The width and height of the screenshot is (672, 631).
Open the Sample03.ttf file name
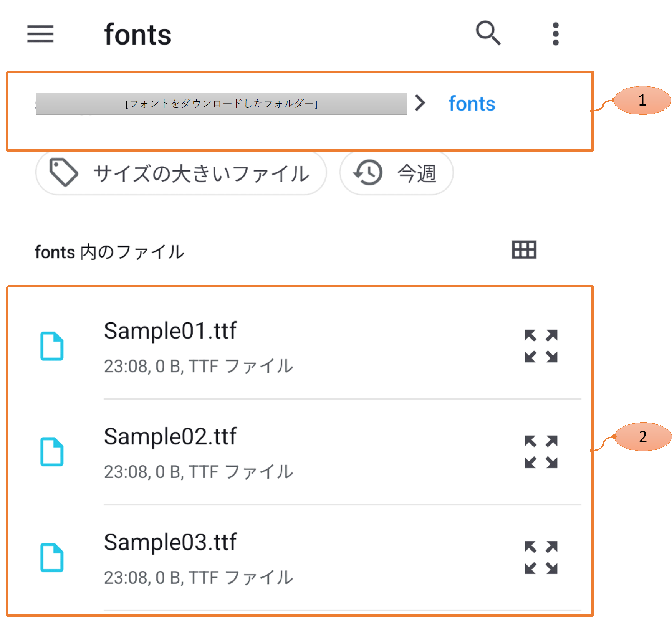click(170, 542)
